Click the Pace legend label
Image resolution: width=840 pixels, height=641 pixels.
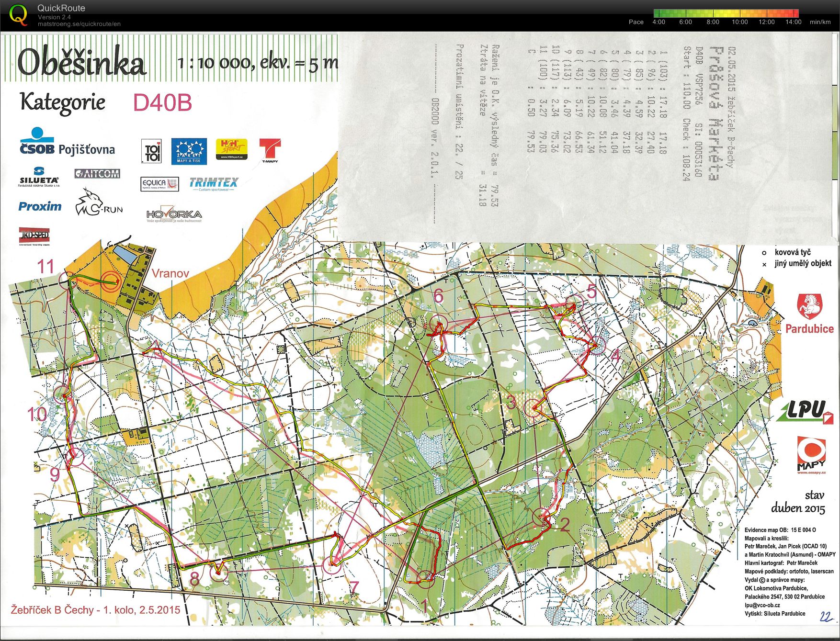click(636, 22)
